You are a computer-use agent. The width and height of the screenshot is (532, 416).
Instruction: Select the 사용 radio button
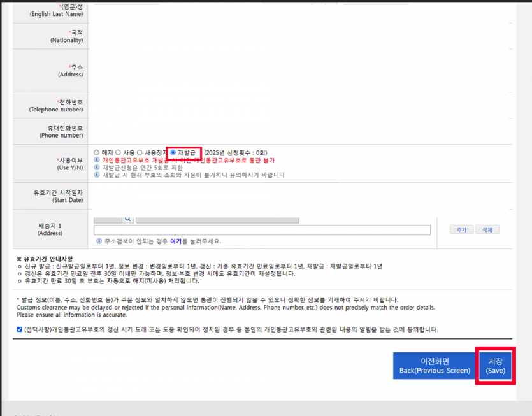(x=117, y=152)
